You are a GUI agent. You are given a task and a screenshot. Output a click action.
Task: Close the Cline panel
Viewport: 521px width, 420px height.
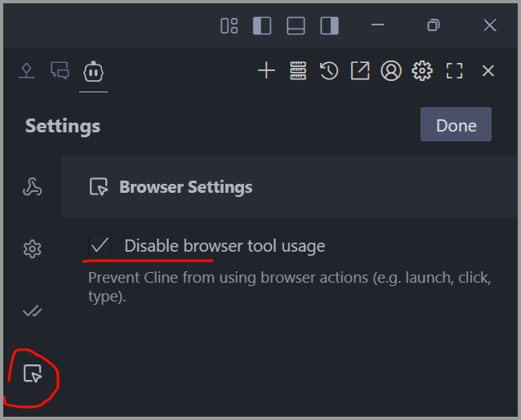point(488,71)
